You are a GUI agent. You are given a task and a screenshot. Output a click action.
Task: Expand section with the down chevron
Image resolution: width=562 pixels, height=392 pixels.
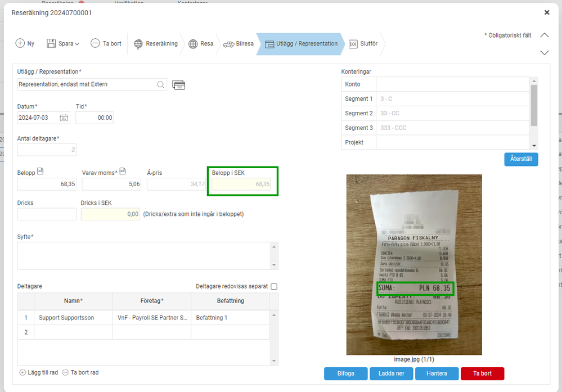click(545, 53)
